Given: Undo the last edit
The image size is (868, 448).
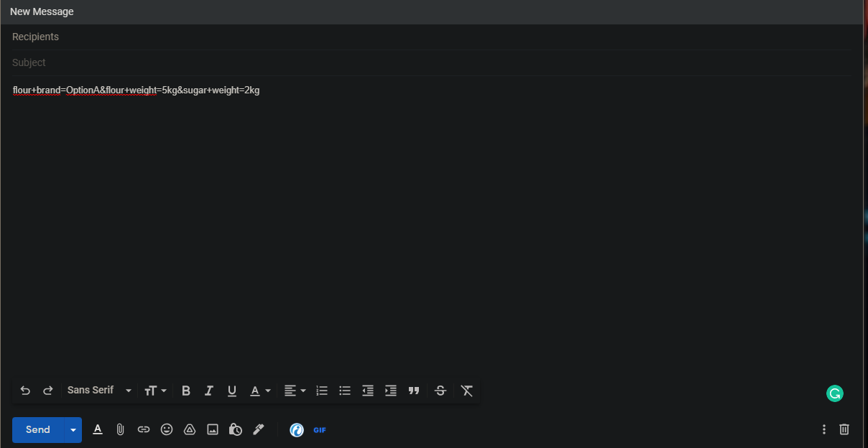Looking at the screenshot, I should 25,391.
